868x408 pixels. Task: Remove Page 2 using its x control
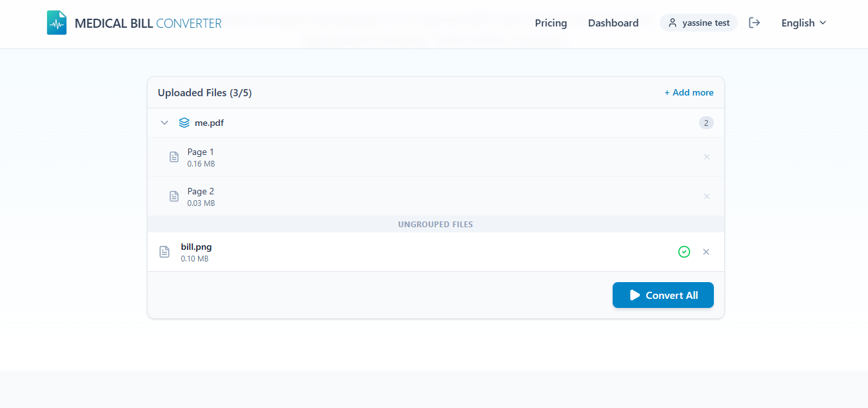click(x=707, y=196)
